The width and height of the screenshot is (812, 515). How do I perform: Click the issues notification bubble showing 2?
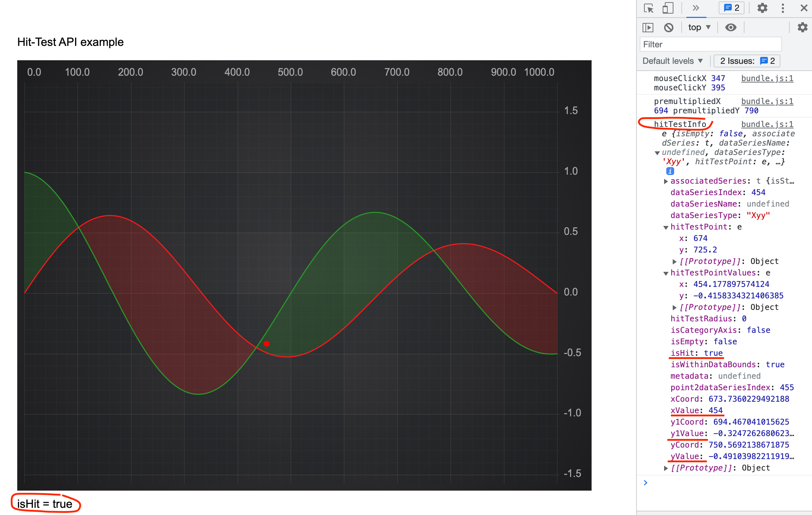click(731, 8)
